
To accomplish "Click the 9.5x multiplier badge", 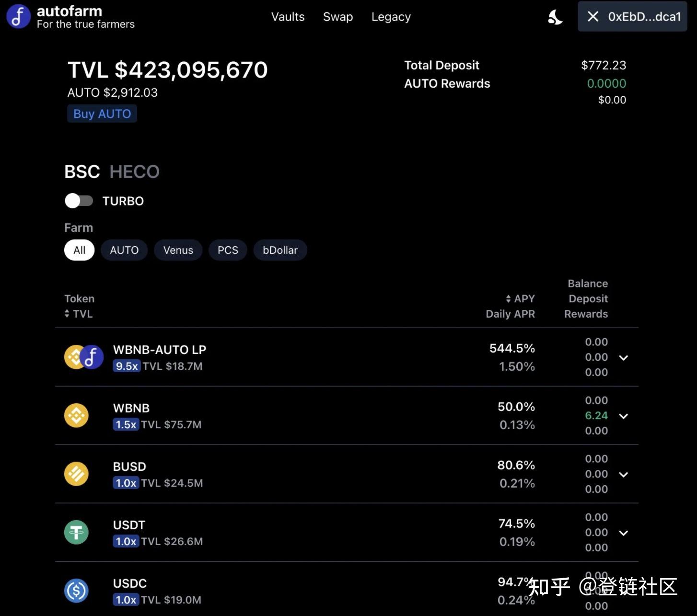I will pyautogui.click(x=127, y=366).
